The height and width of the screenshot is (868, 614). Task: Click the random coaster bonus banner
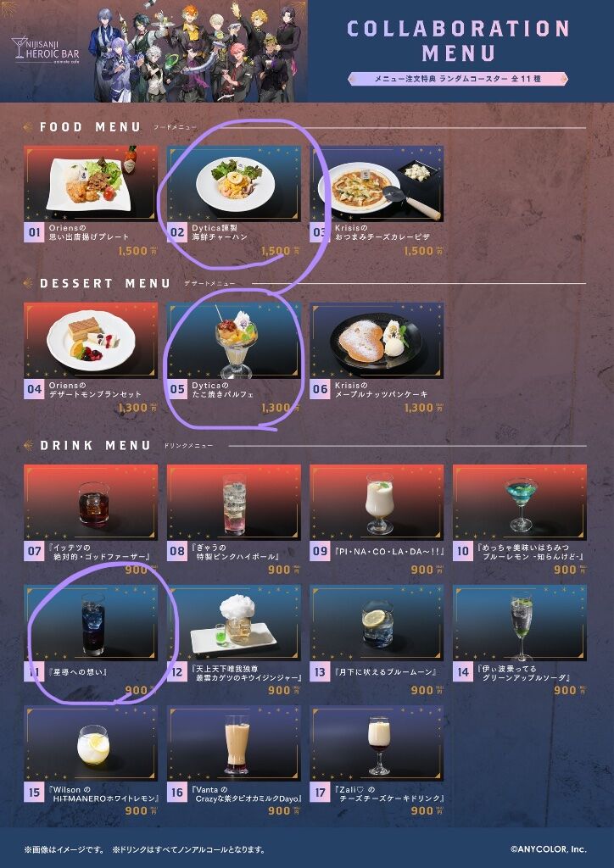pos(458,79)
